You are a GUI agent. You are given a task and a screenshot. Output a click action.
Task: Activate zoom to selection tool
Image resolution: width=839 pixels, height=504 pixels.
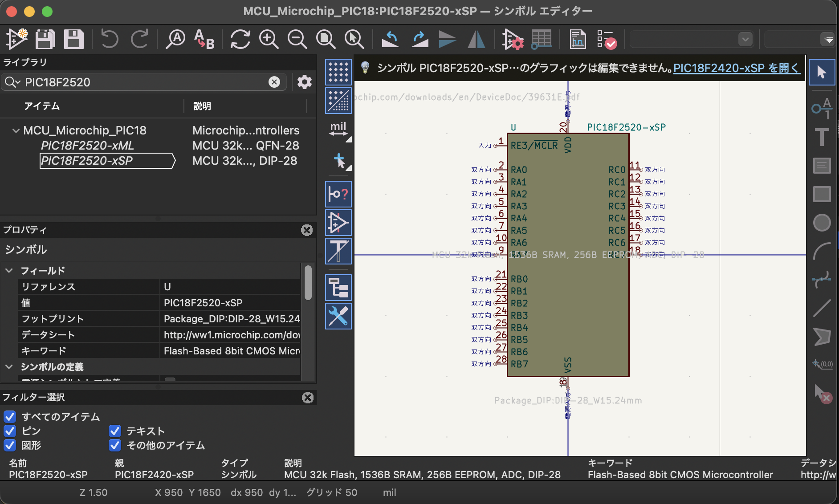[354, 39]
